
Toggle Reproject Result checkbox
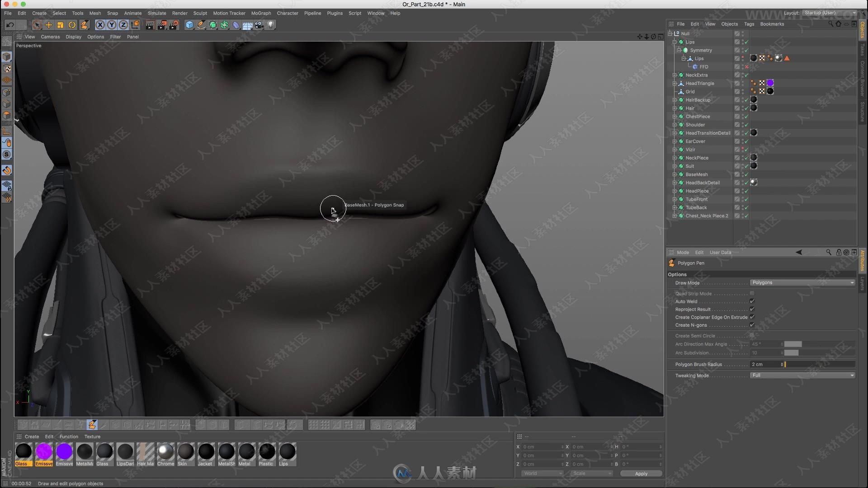pyautogui.click(x=752, y=309)
